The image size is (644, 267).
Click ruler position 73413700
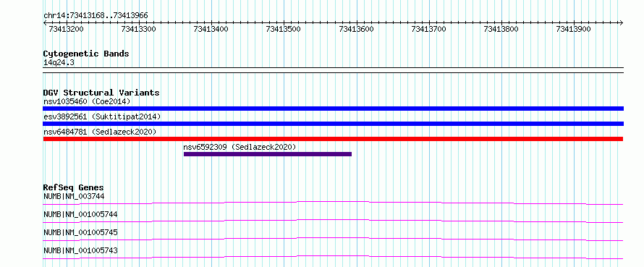[x=429, y=29]
